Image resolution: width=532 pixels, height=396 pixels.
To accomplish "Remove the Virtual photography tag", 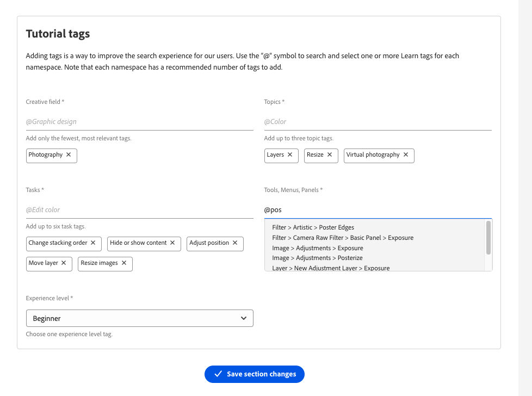I will (405, 155).
